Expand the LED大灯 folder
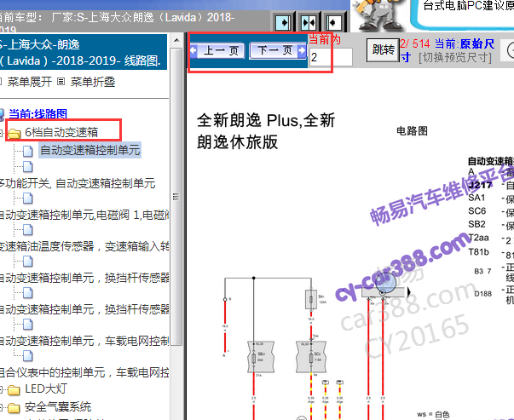Image resolution: width=514 pixels, height=420 pixels. [x=2, y=389]
